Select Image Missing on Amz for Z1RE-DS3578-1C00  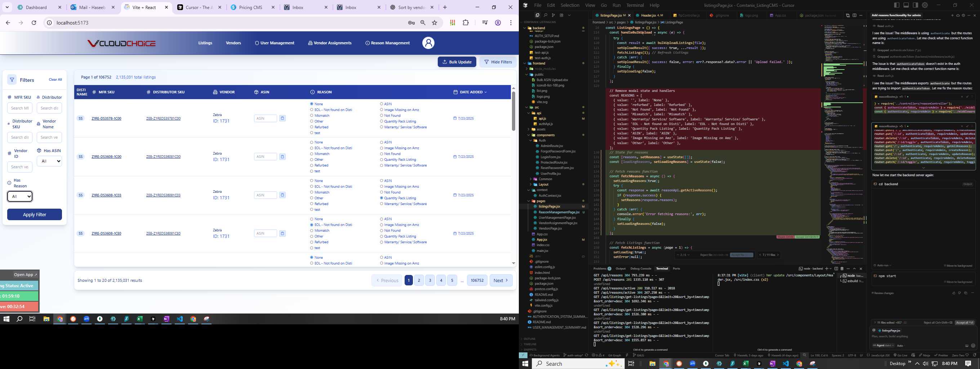(382, 110)
